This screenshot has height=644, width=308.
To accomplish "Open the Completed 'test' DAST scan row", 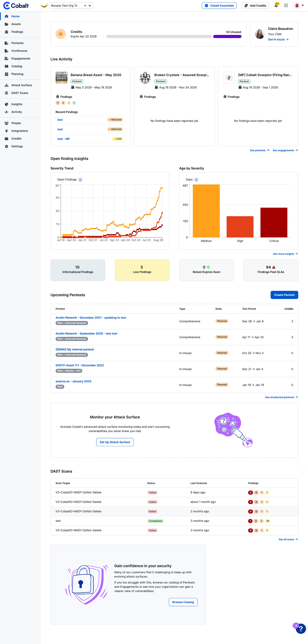I will [x=174, y=521].
